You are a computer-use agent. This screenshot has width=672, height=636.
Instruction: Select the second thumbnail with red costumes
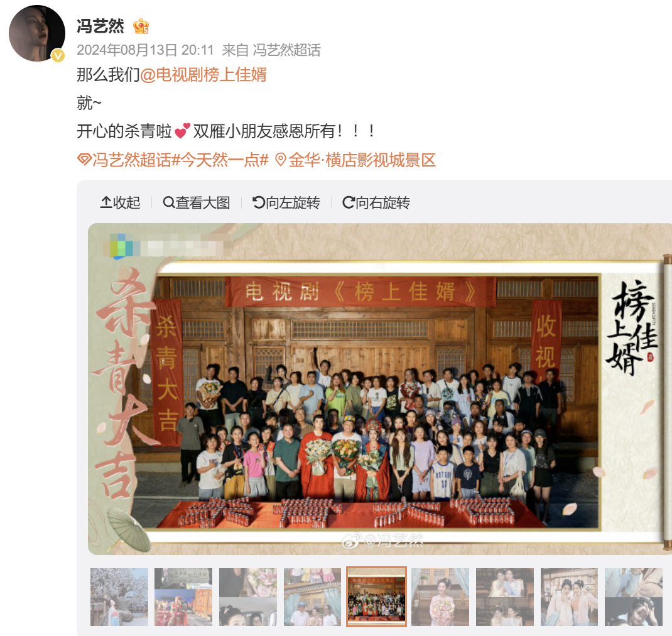click(x=183, y=597)
